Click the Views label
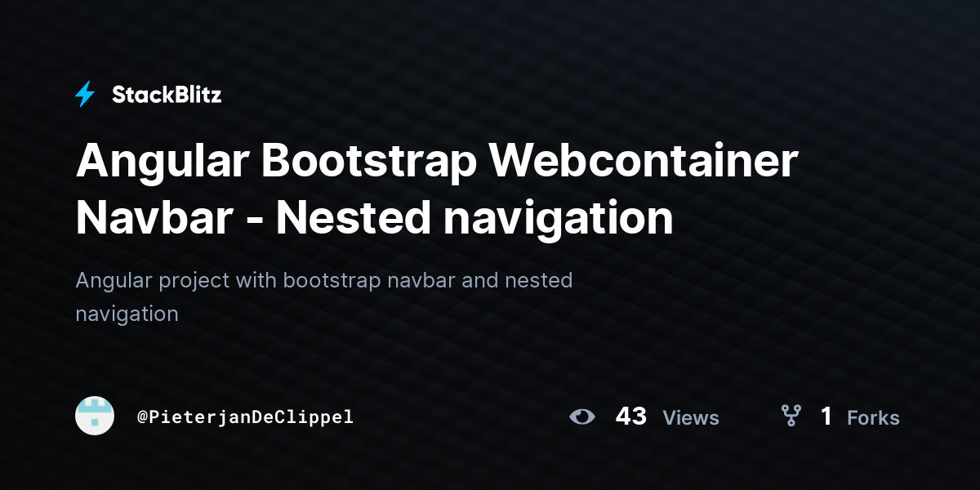The image size is (980, 490). tap(691, 417)
